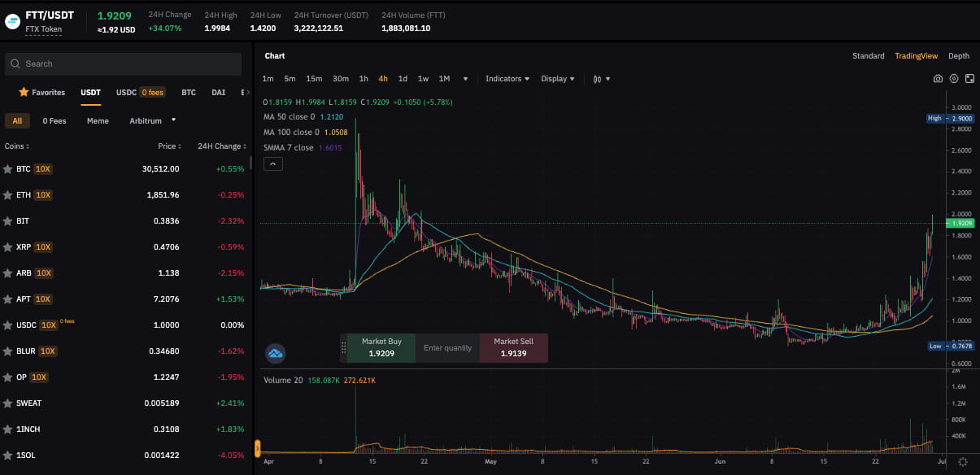Set chart interval to 30m
Image resolution: width=980 pixels, height=475 pixels.
click(x=341, y=79)
